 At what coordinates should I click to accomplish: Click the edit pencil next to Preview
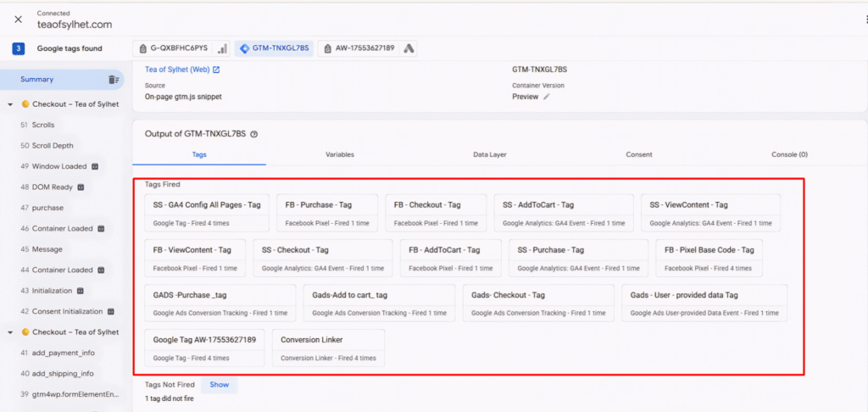[547, 97]
